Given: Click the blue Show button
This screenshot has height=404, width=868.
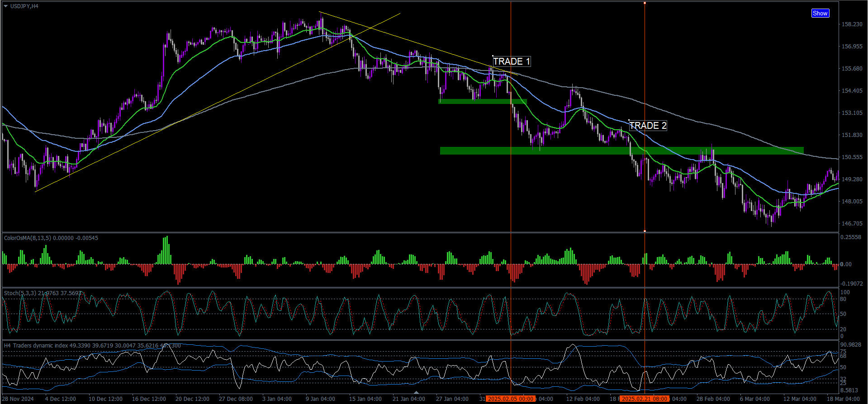Looking at the screenshot, I should point(820,13).
